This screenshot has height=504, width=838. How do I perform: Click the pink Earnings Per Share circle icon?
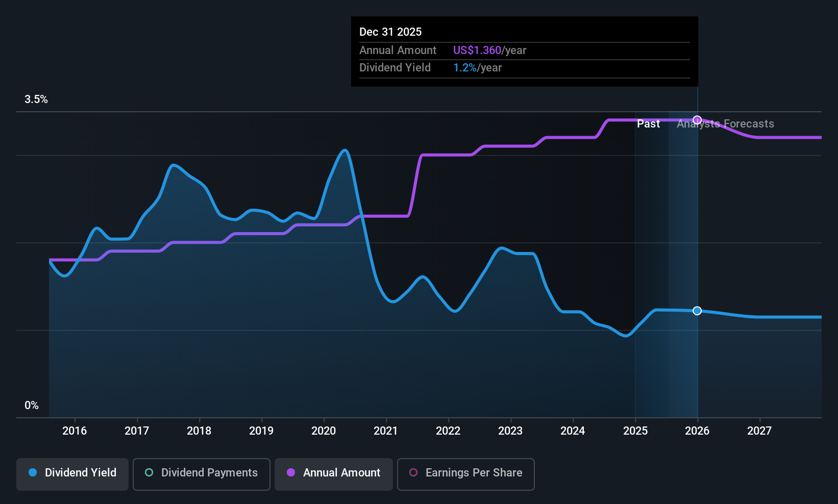(x=413, y=472)
